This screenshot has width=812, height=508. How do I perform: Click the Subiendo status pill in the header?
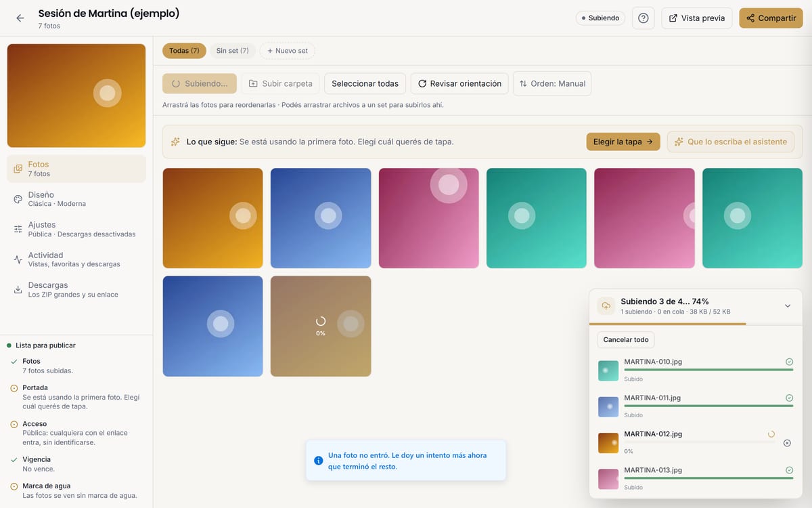click(600, 18)
